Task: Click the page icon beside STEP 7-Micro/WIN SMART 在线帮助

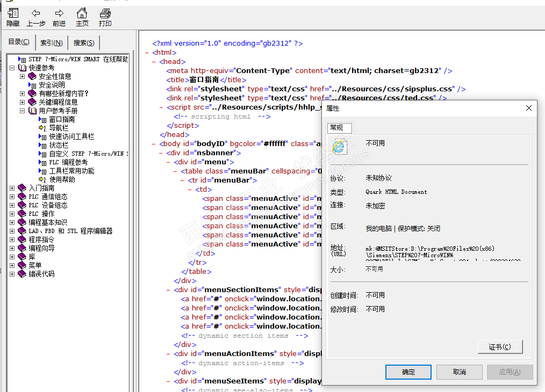Action: click(22, 60)
